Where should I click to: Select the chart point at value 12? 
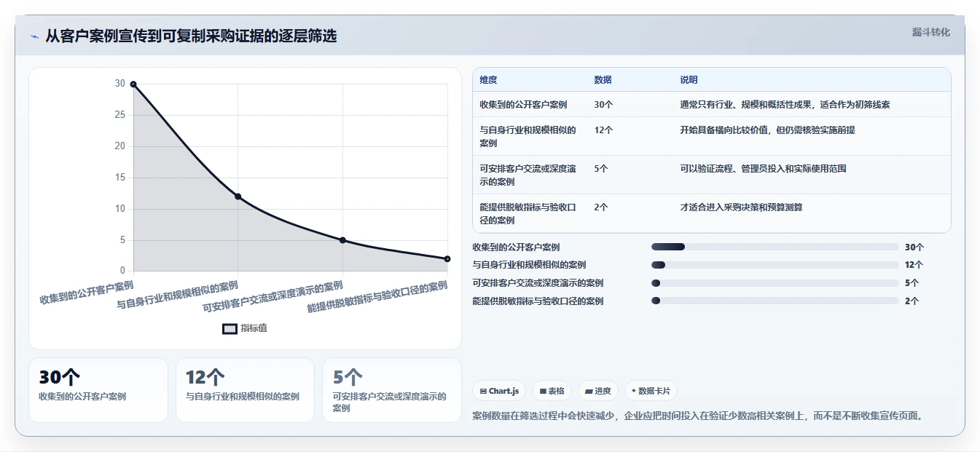238,197
